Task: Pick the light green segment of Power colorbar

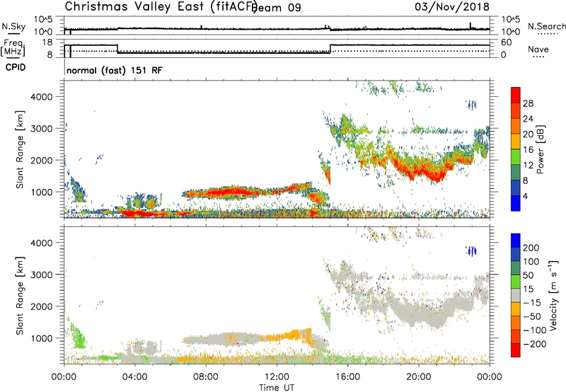Action: (x=516, y=156)
